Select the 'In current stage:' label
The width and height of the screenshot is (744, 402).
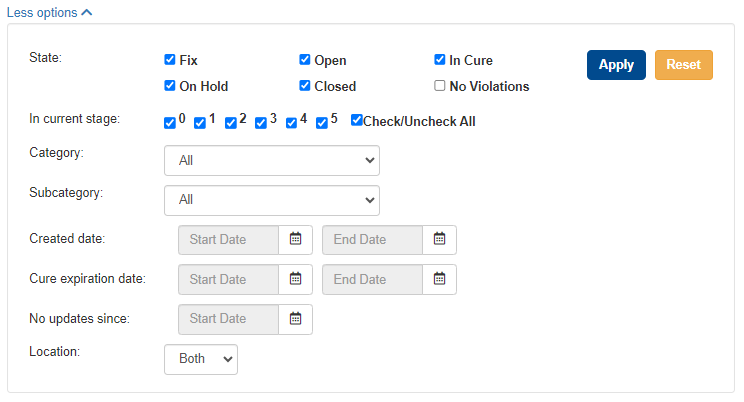point(74,119)
